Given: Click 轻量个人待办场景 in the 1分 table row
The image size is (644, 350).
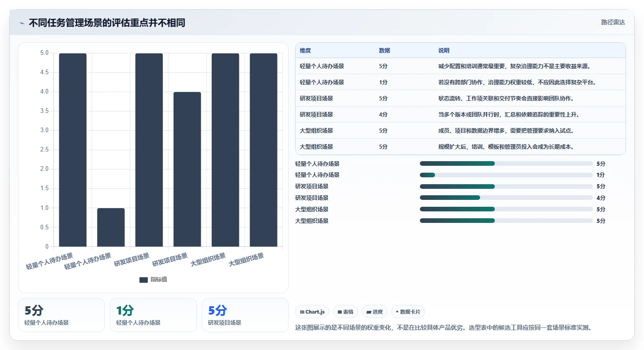Looking at the screenshot, I should (322, 82).
